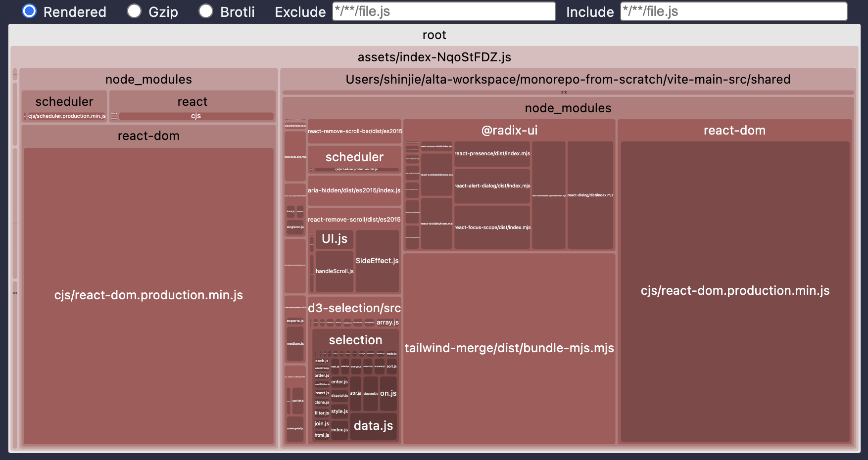This screenshot has width=868, height=460.
Task: Select the exports.js block
Action: 295,321
